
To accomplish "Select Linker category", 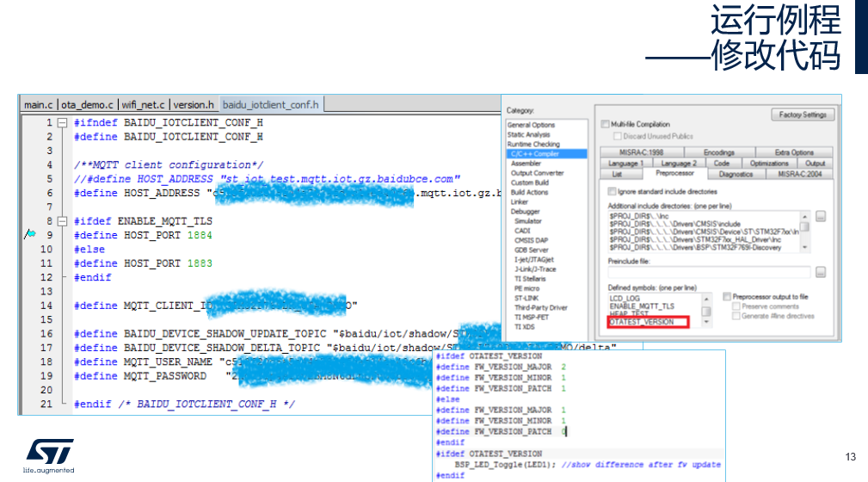I will point(520,201).
